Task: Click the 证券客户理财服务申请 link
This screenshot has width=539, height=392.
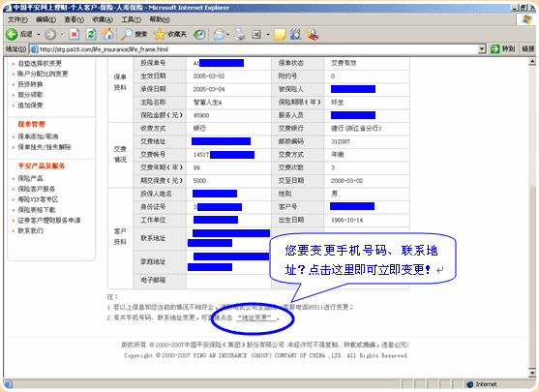Action: (x=48, y=221)
